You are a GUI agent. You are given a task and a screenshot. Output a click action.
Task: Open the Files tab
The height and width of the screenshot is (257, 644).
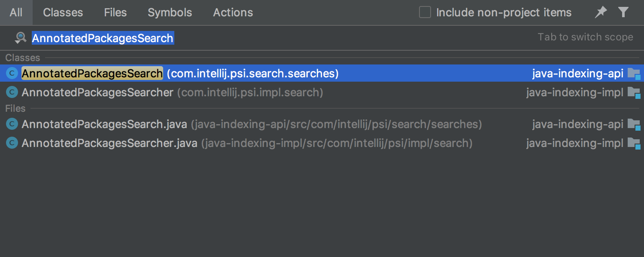click(115, 12)
